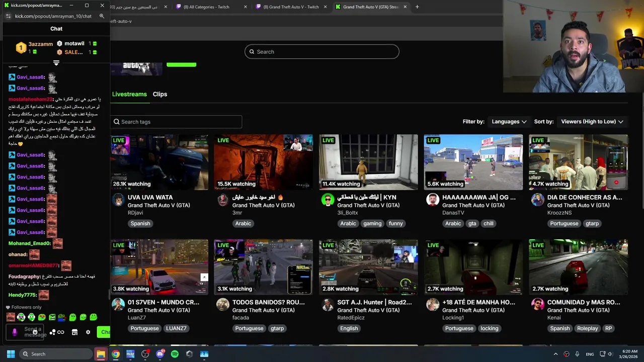
Task: Click username Hendy7775 in chat
Action: [x=23, y=295]
